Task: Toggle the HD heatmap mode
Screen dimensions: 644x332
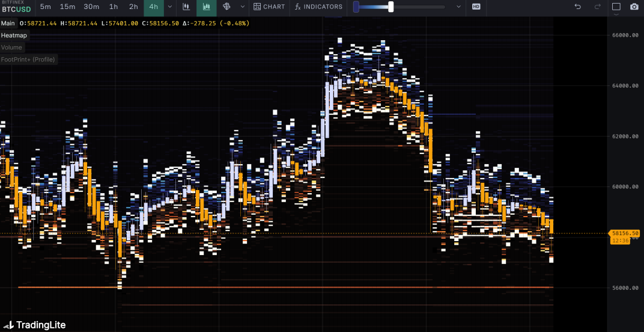Action: 476,7
